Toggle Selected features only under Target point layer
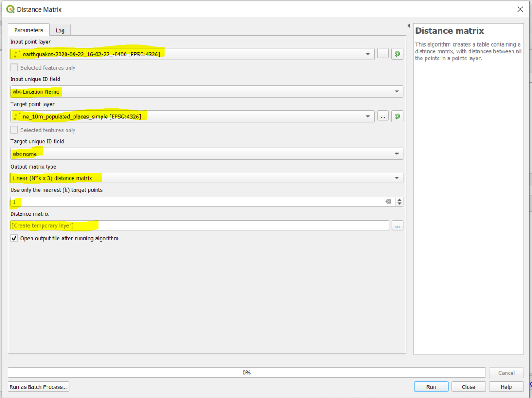This screenshot has height=398, width=532. [14, 130]
